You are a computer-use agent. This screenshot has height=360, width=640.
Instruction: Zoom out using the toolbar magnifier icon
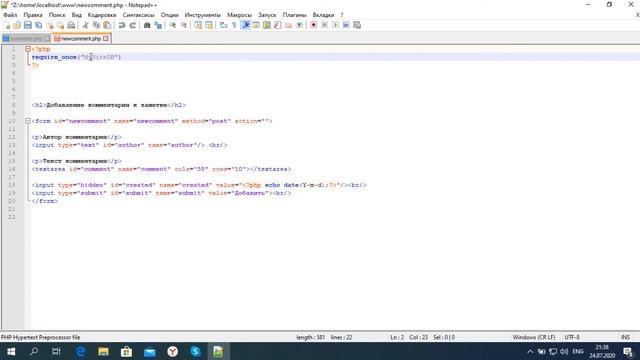click(184, 25)
